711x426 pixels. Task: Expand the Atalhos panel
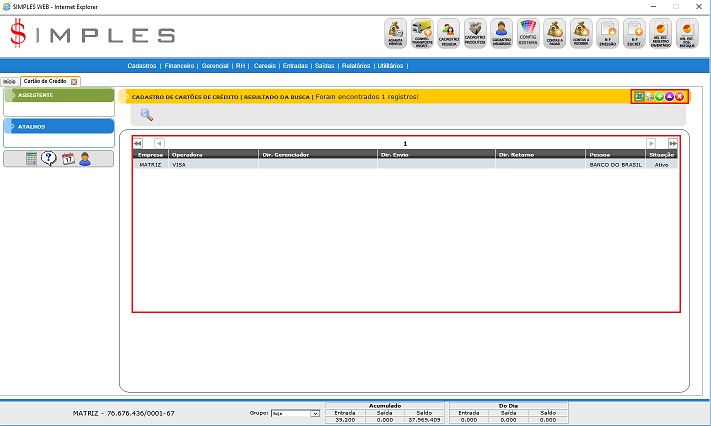coord(59,127)
